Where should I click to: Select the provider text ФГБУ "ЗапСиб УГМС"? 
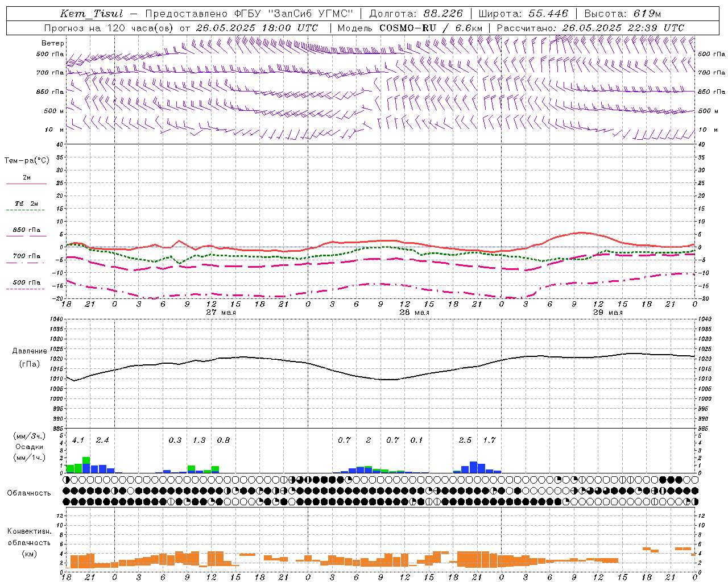point(294,14)
